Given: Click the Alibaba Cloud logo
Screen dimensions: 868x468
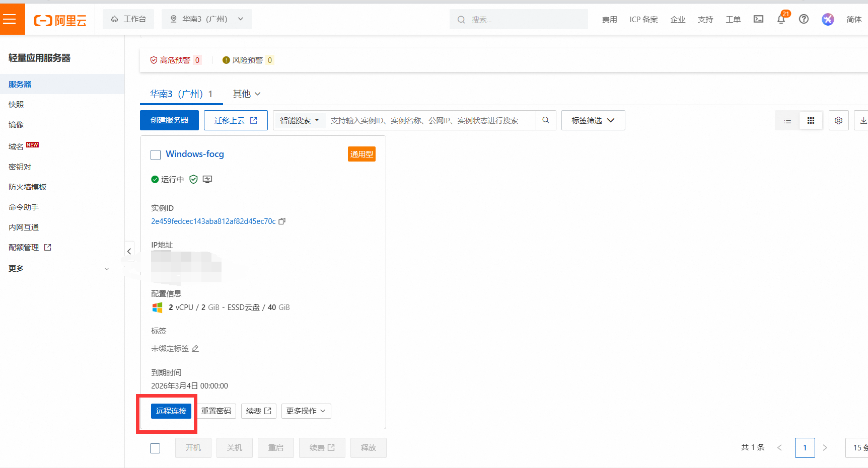Looking at the screenshot, I should (60, 20).
